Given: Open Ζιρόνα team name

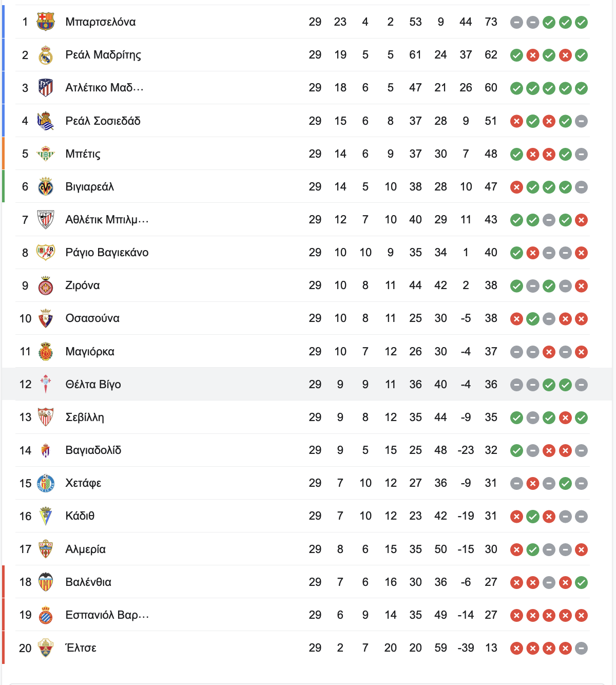Looking at the screenshot, I should click(x=83, y=286).
